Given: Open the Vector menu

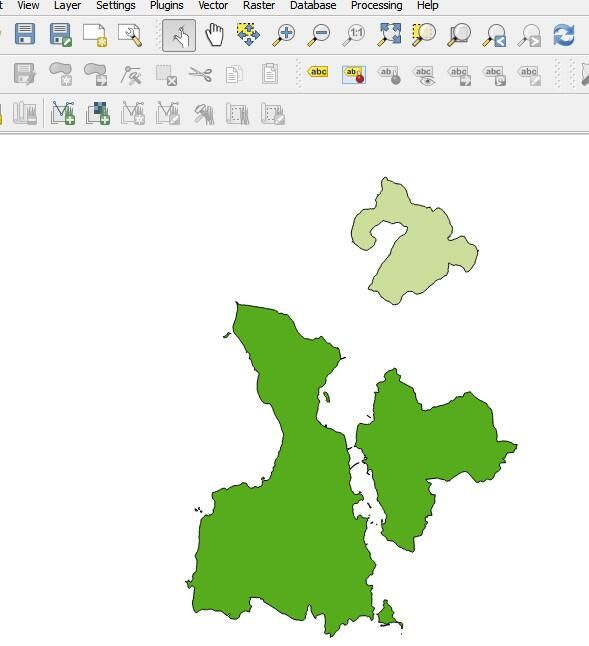Looking at the screenshot, I should (213, 5).
